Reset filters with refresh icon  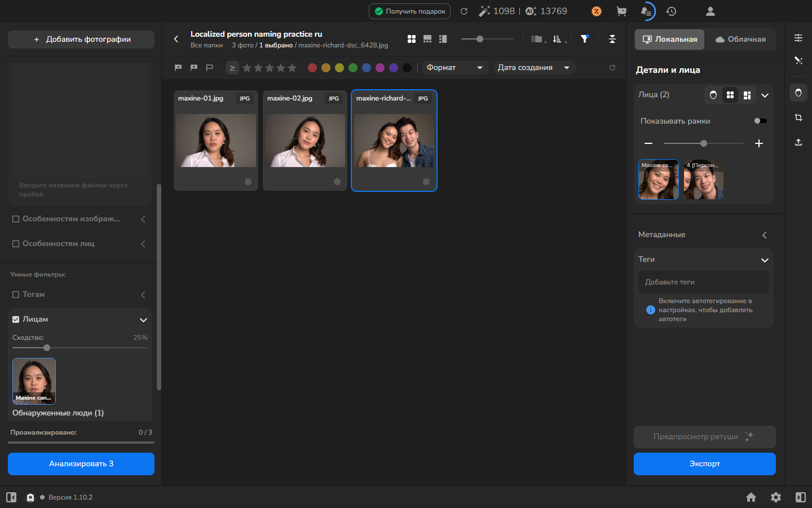612,68
